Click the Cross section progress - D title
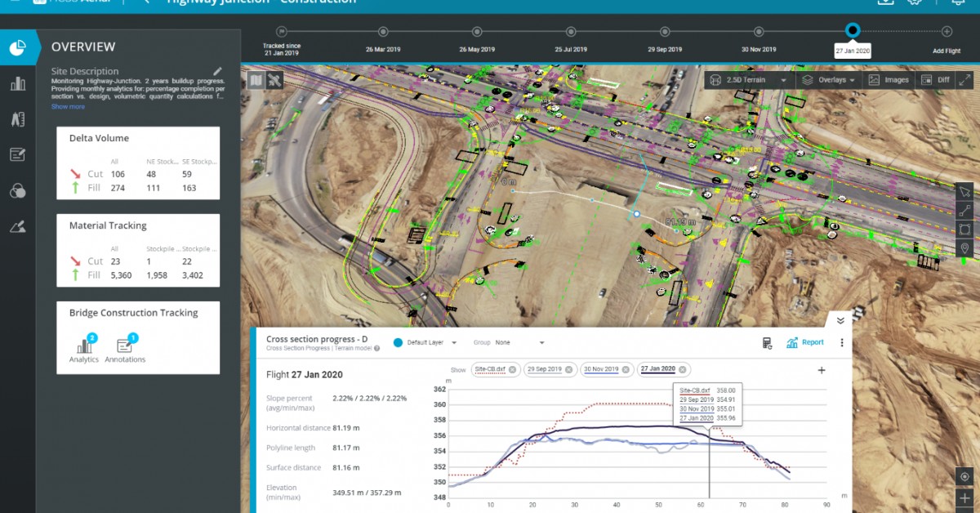Viewport: 980px width, 513px height. pos(317,339)
